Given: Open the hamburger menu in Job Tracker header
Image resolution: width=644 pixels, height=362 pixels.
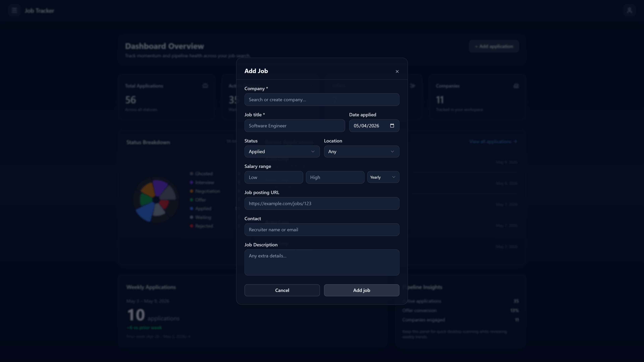Looking at the screenshot, I should coord(14,11).
